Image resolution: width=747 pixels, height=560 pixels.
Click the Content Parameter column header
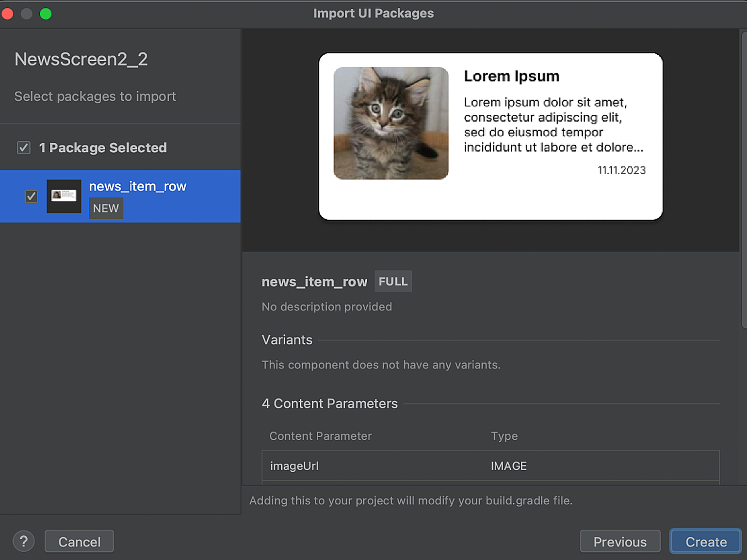[321, 436]
